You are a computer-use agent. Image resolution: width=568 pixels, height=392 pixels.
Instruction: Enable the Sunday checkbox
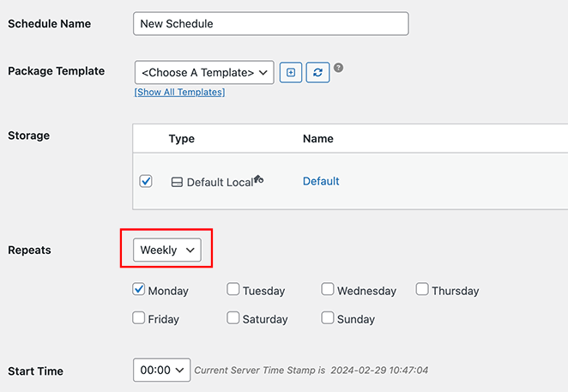click(x=328, y=318)
